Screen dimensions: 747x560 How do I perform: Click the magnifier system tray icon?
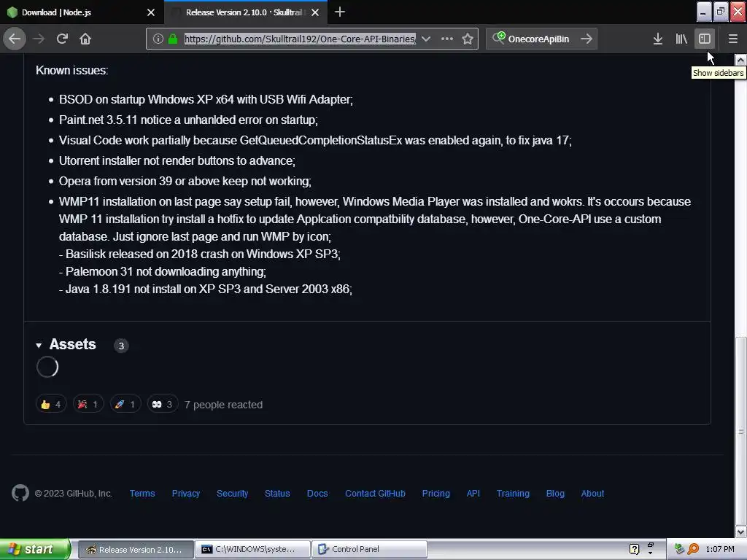[x=694, y=549]
